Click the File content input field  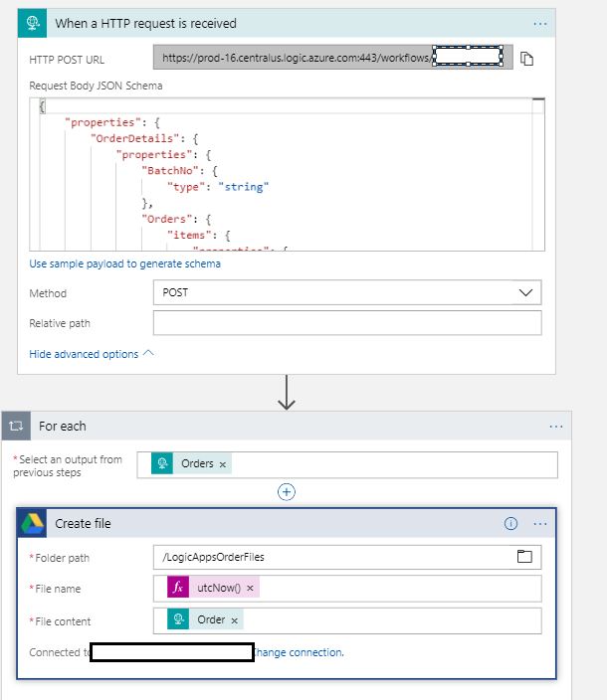tap(347, 620)
